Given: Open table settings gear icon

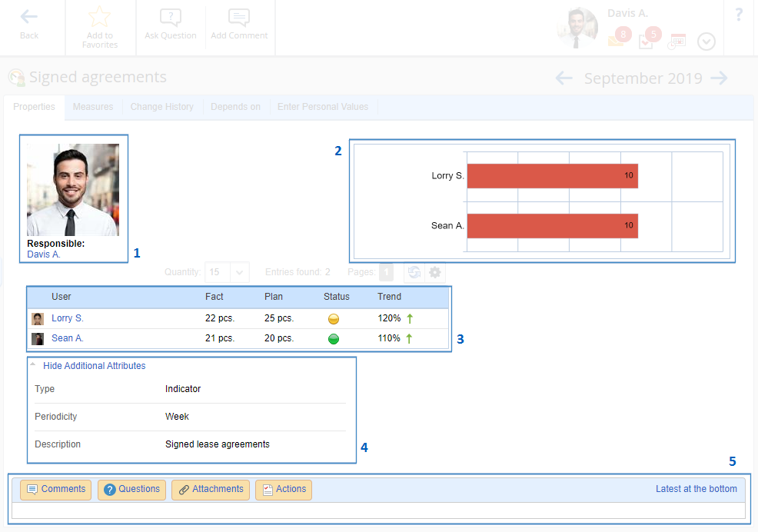Looking at the screenshot, I should click(435, 272).
